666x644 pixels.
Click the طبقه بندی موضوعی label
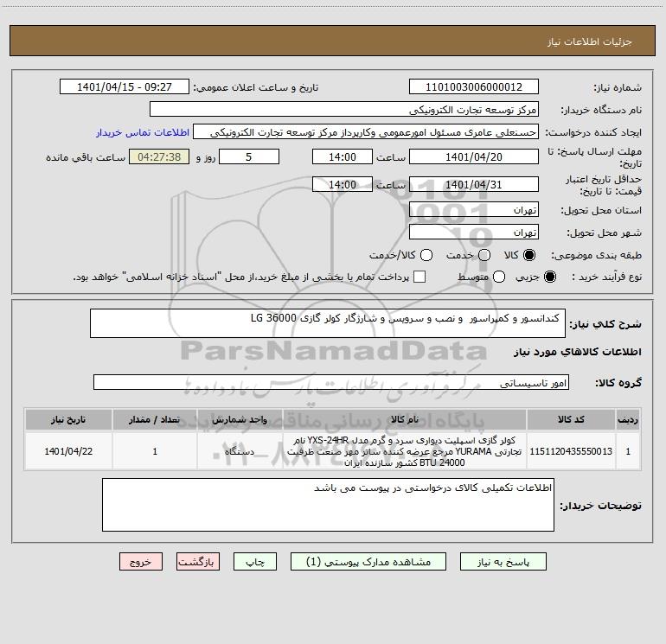pyautogui.click(x=596, y=255)
